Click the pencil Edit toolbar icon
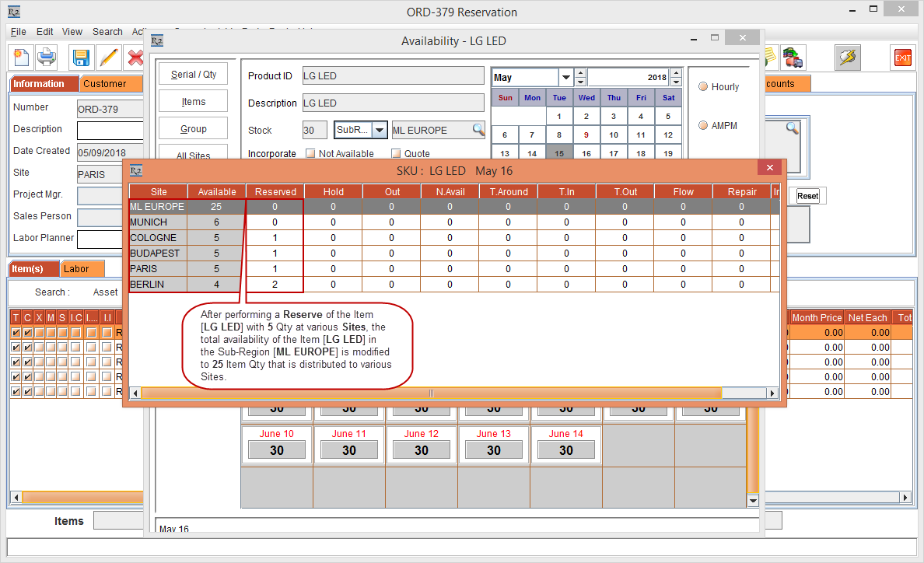924x563 pixels. 108,58
